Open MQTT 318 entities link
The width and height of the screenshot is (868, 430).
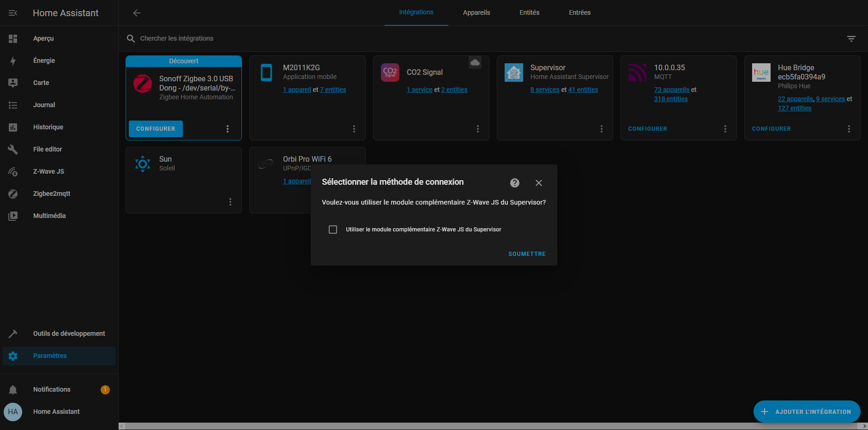pyautogui.click(x=671, y=99)
